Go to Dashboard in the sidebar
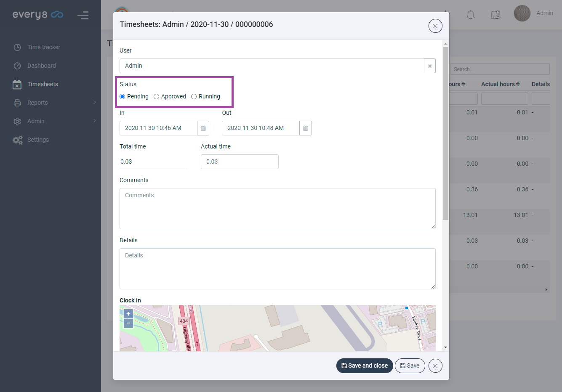This screenshot has width=562, height=392. pos(42,66)
